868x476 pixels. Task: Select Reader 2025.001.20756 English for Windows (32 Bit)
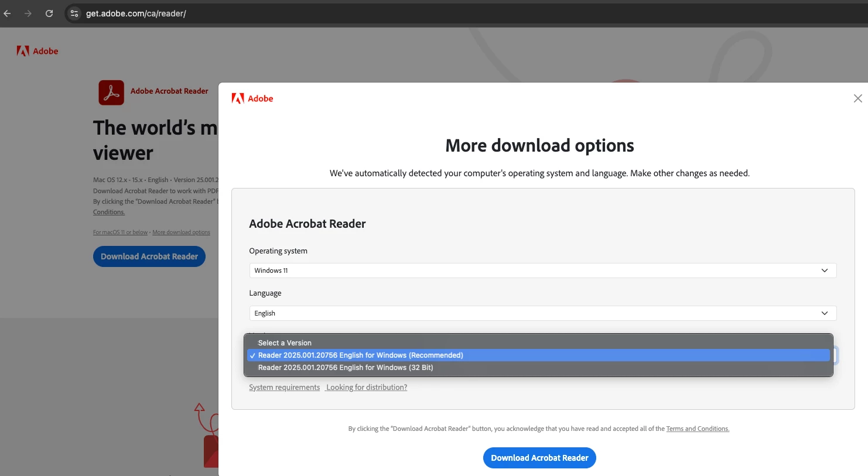point(538,368)
